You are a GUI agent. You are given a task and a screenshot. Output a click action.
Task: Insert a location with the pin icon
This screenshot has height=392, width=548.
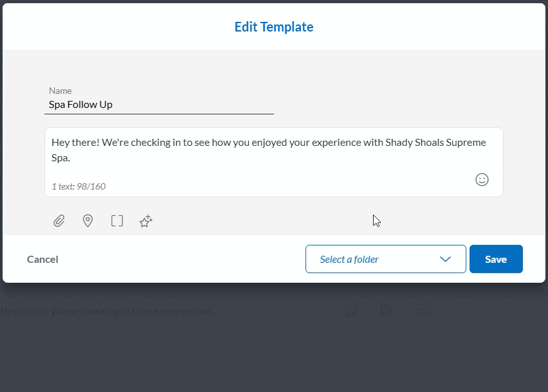[x=87, y=221]
